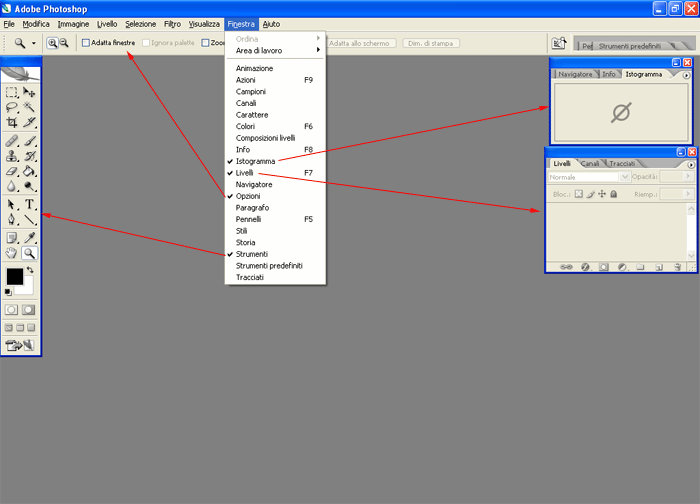Select the Healing Brush tool
Screen dimensions: 700x504
(12, 141)
